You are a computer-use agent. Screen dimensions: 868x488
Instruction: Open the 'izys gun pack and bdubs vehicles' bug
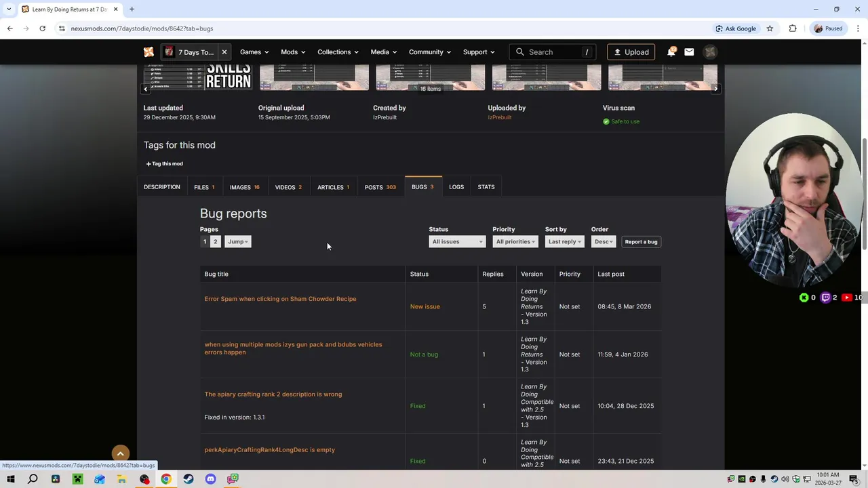click(x=293, y=348)
